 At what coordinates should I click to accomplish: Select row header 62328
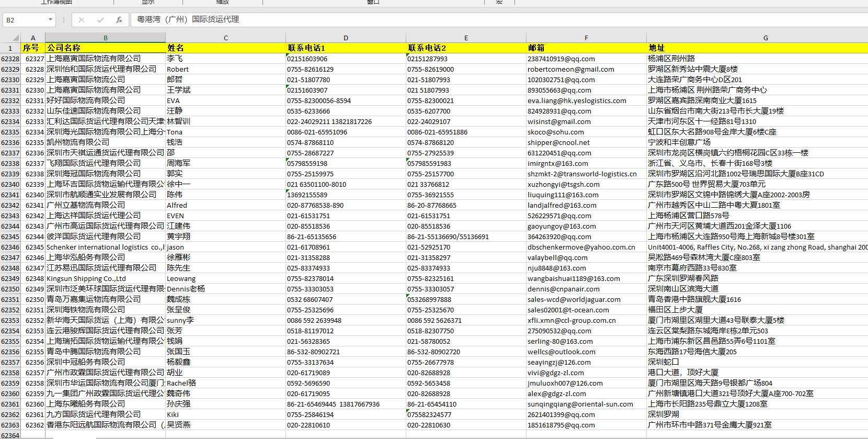(10, 59)
